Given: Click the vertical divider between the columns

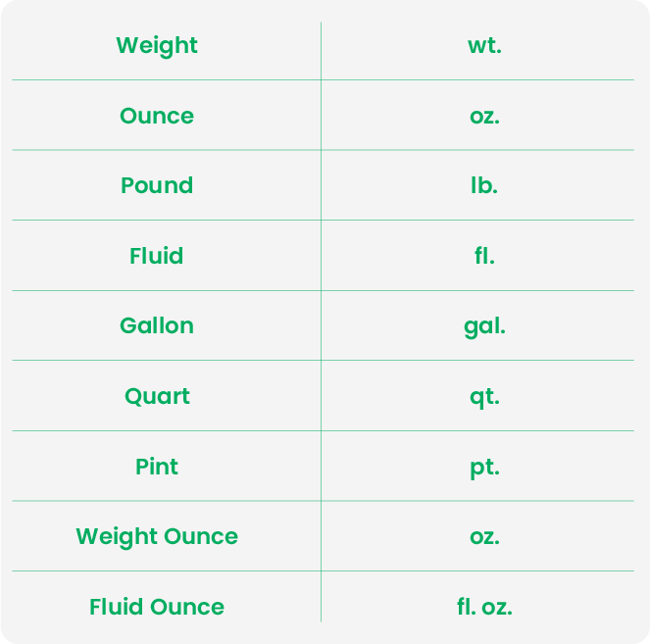Looking at the screenshot, I should click(321, 294).
